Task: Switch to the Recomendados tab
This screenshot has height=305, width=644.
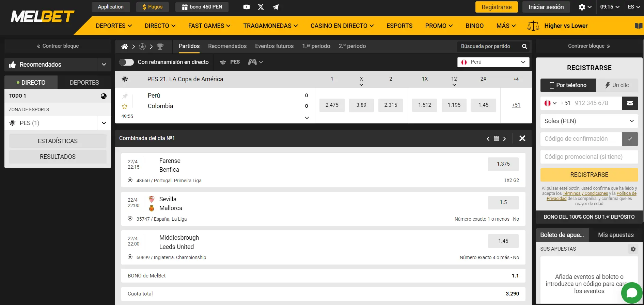Action: click(227, 46)
